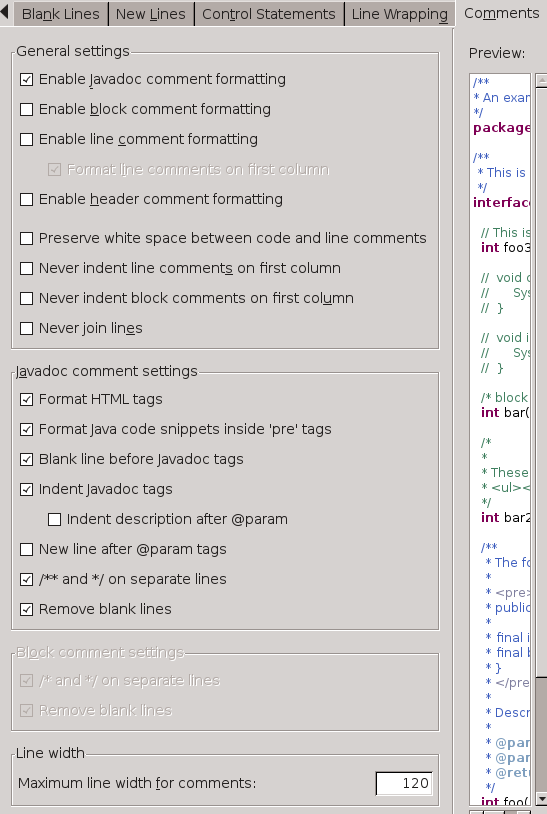Uncheck Format HTML tags
Viewport: 547px width, 814px height.
point(26,399)
